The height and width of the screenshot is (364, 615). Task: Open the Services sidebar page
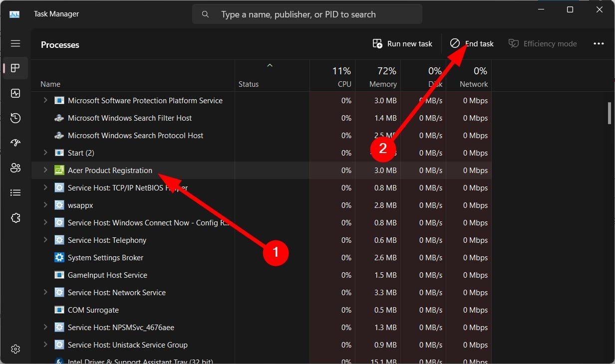point(15,218)
